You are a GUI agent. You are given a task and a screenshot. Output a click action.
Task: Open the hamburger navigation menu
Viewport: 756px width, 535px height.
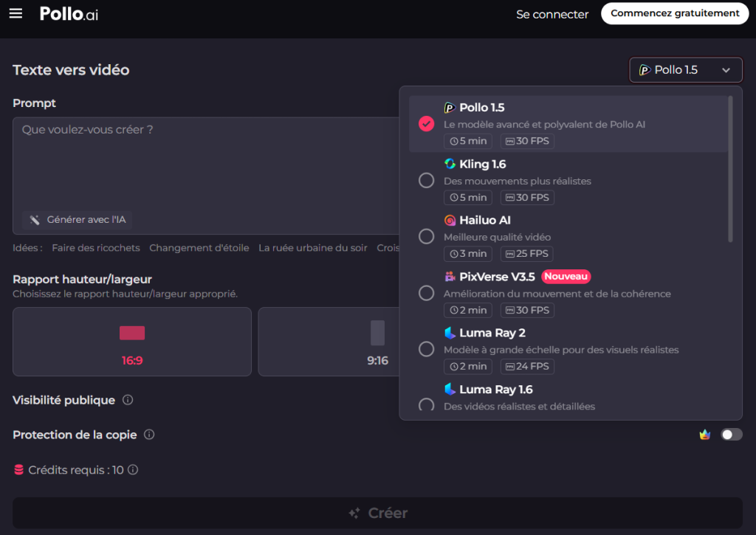coord(16,13)
